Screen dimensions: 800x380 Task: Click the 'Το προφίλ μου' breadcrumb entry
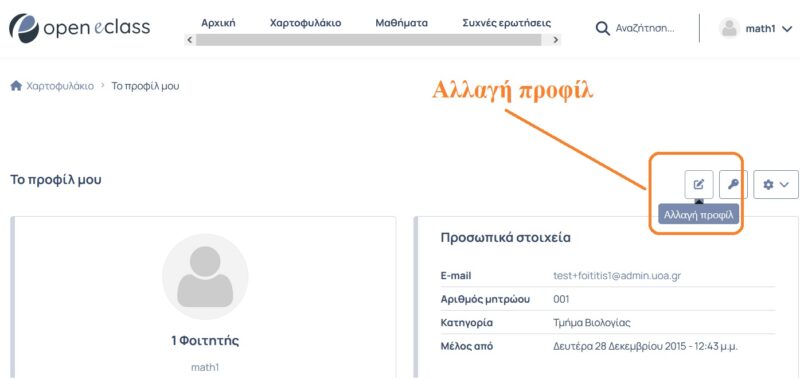(x=145, y=86)
